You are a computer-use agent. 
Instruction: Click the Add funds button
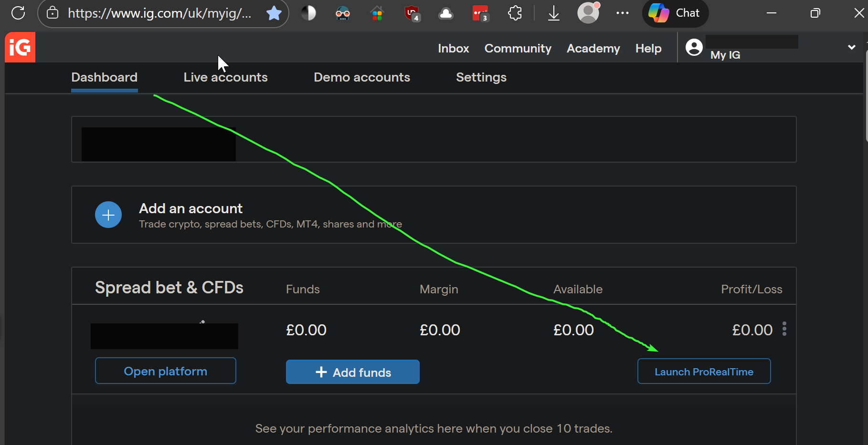coord(353,372)
